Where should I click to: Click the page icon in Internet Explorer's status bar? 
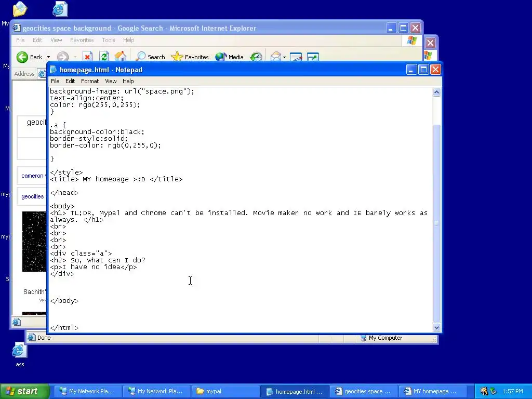pyautogui.click(x=17, y=322)
